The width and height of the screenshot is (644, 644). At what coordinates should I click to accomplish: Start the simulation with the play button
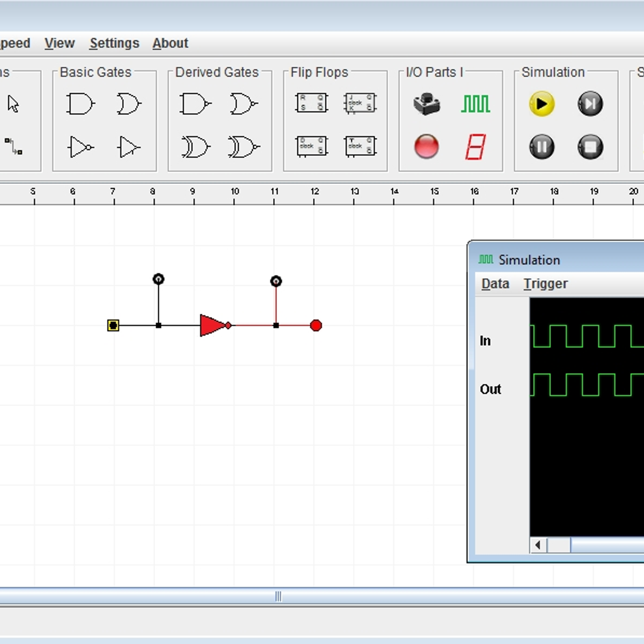pyautogui.click(x=541, y=104)
